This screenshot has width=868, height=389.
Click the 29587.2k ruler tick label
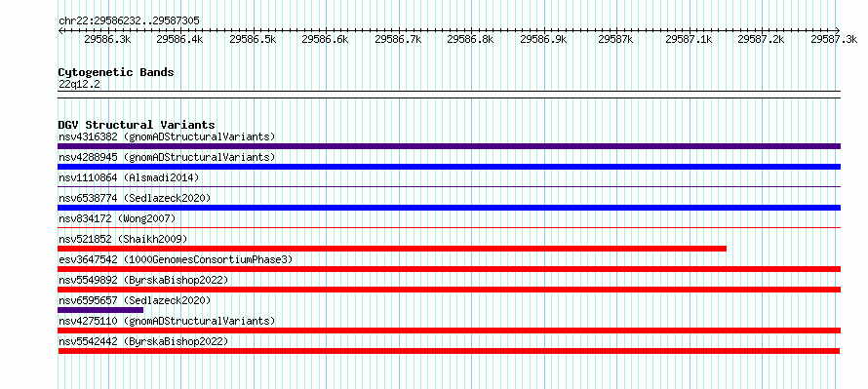[761, 39]
